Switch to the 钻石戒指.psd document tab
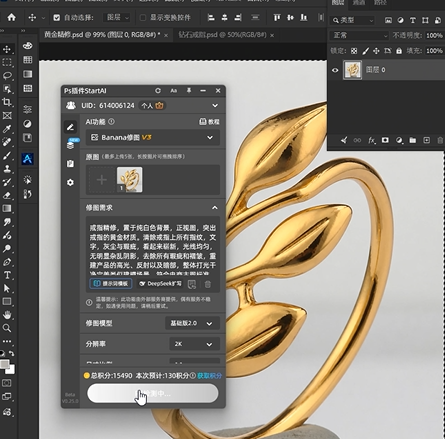The height and width of the screenshot is (439, 445). pyautogui.click(x=223, y=35)
